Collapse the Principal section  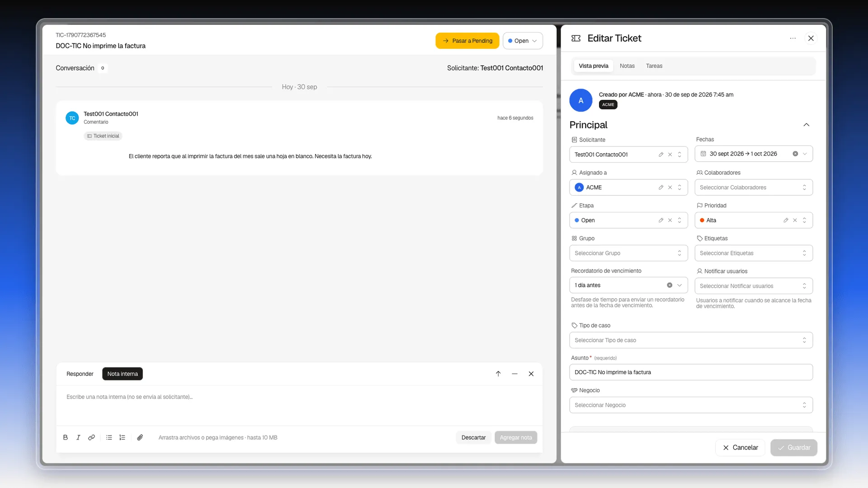(807, 125)
